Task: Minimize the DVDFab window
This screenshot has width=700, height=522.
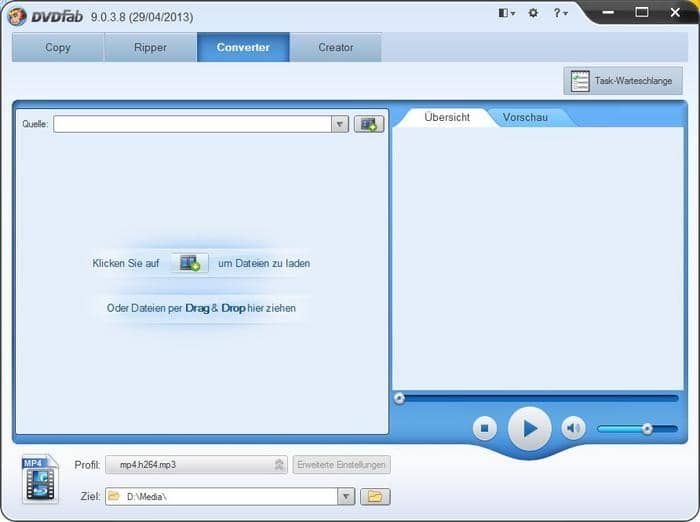Action: (x=608, y=13)
